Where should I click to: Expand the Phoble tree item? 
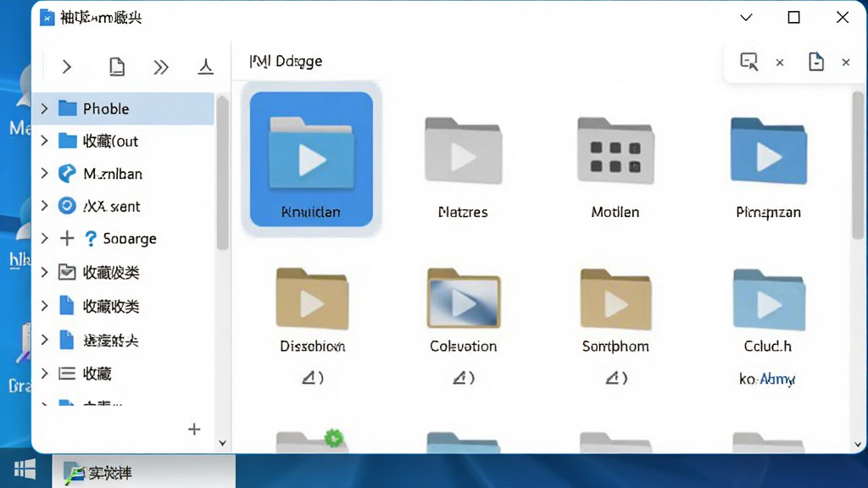point(45,108)
